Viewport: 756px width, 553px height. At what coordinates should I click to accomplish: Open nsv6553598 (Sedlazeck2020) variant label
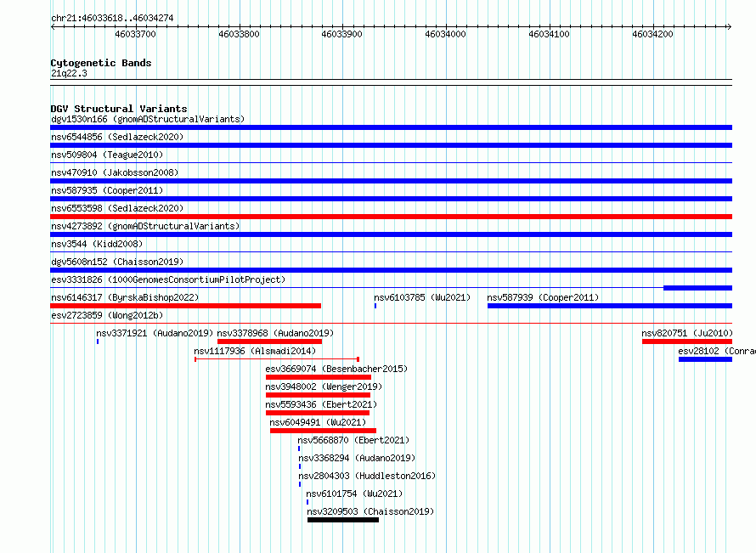(x=117, y=208)
